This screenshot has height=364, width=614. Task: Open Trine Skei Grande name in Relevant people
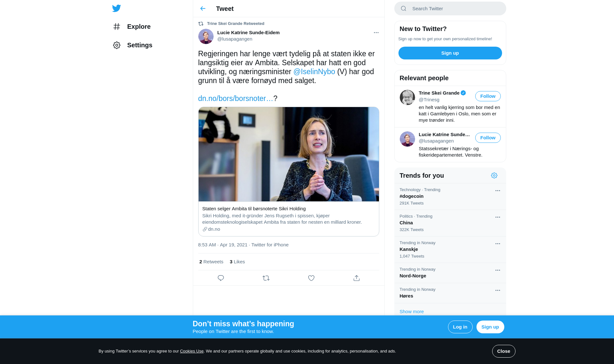coord(439,93)
